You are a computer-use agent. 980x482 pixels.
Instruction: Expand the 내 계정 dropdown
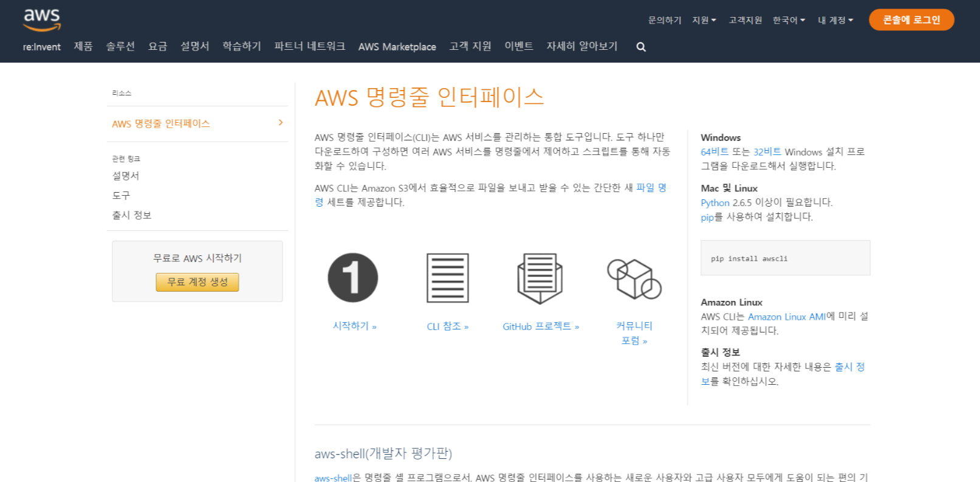click(835, 20)
